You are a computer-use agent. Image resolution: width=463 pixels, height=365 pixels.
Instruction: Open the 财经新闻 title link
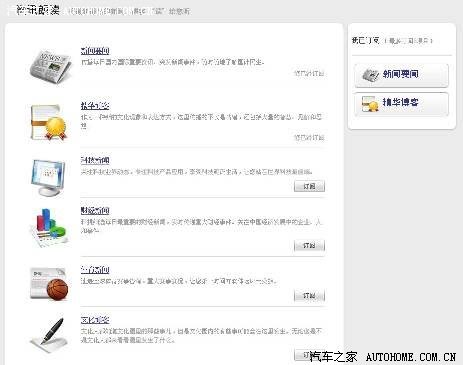point(95,210)
